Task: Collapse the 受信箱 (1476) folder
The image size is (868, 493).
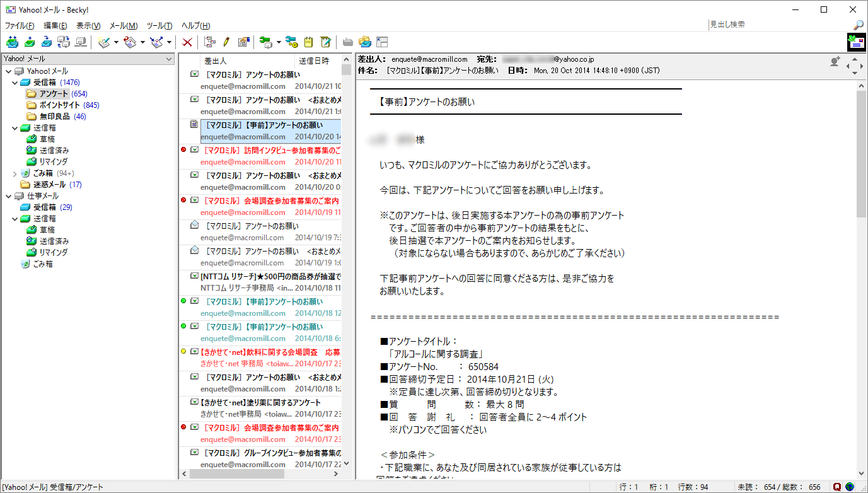Action: 14,83
